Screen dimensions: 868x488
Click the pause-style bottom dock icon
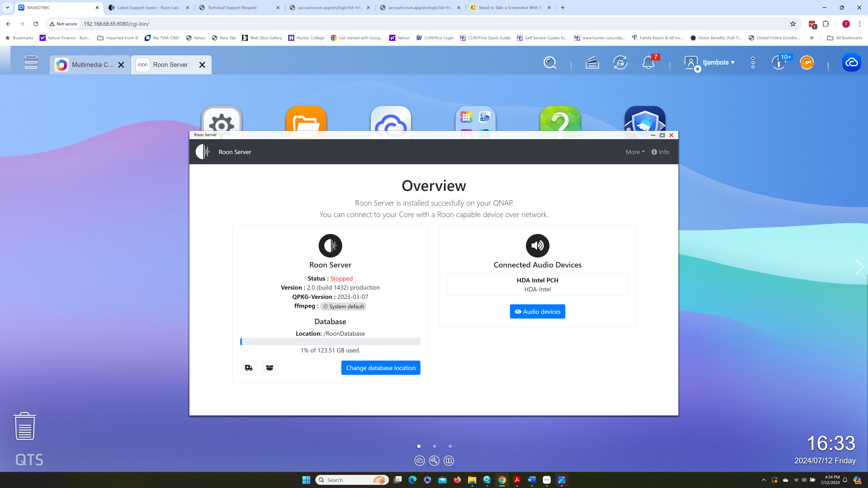click(x=448, y=461)
